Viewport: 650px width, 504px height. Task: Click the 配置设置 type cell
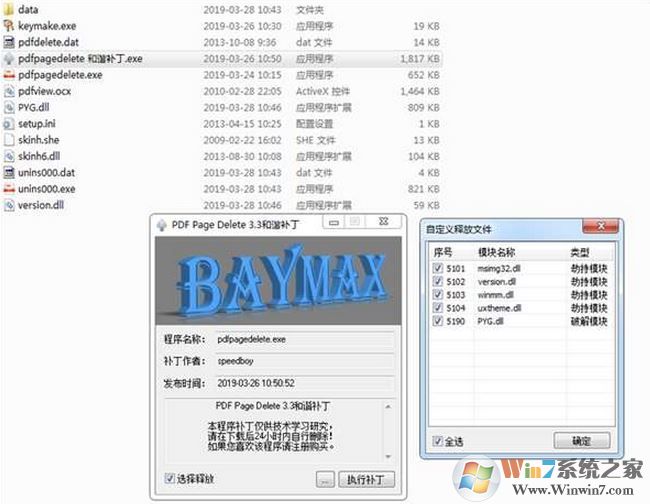click(314, 124)
